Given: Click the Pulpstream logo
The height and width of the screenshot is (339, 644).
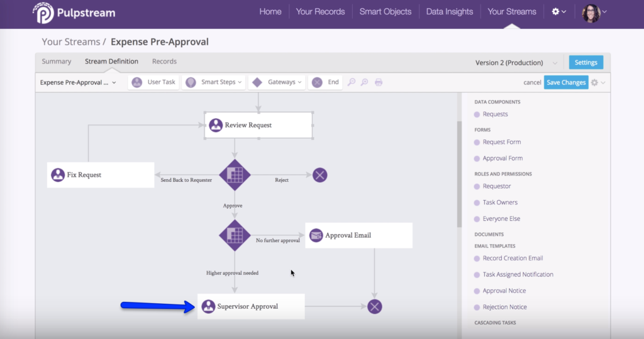Looking at the screenshot, I should (x=74, y=13).
